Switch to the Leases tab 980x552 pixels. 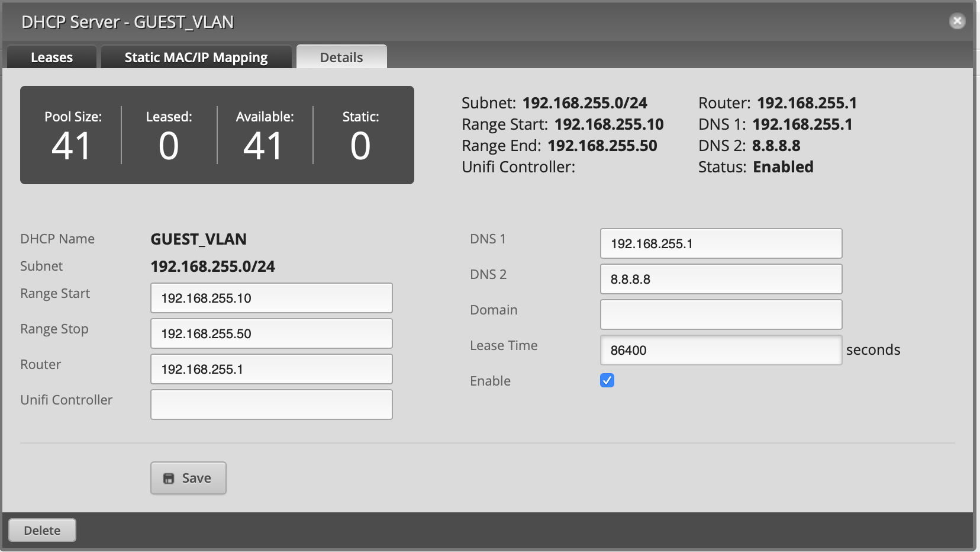pyautogui.click(x=51, y=57)
